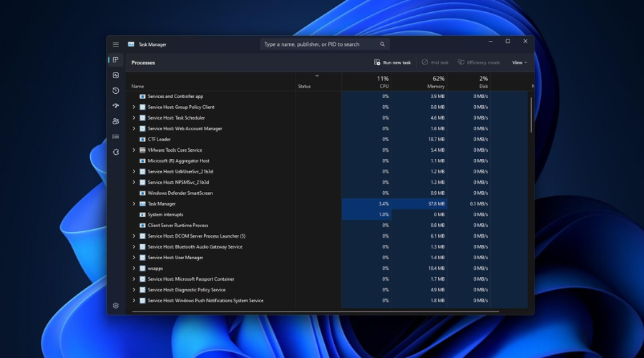The width and height of the screenshot is (644, 358).
Task: Expand the VMware Tools Core Service row
Action: pos(134,150)
